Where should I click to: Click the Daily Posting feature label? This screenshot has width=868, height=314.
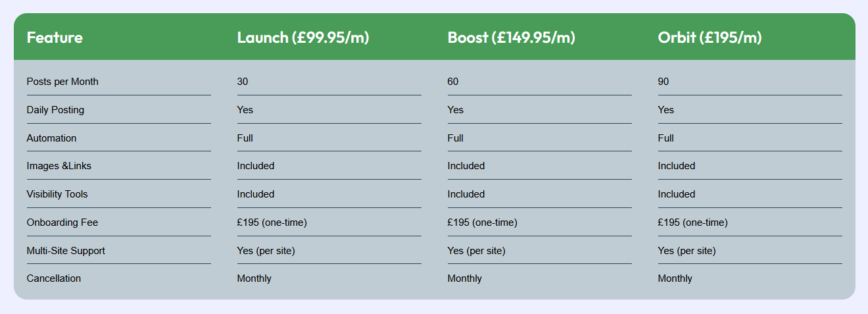tap(55, 110)
